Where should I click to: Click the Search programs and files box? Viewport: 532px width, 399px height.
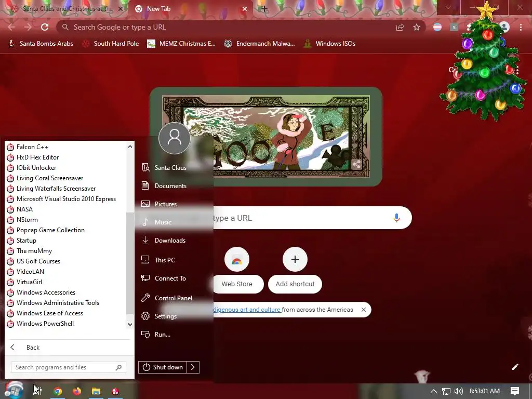pos(69,367)
